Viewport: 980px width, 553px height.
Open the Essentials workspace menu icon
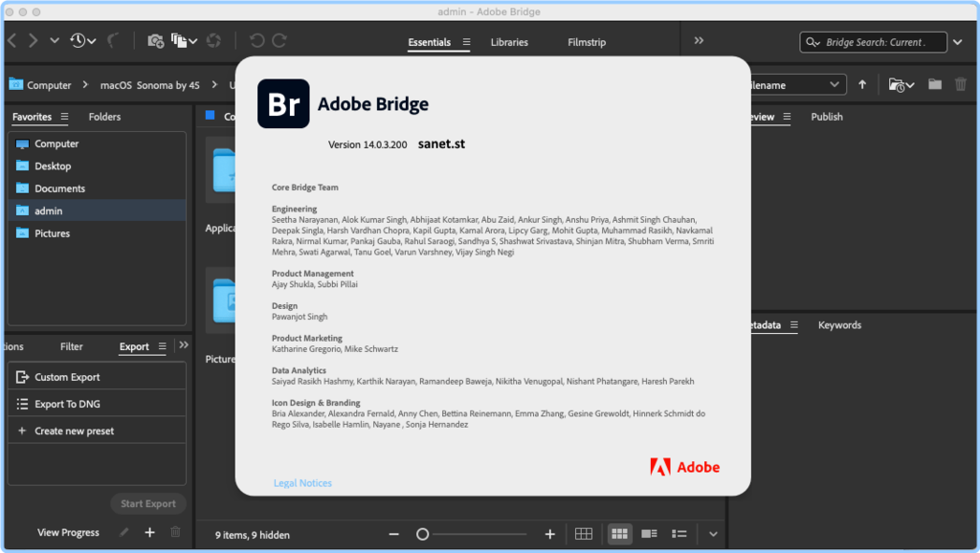(x=466, y=42)
